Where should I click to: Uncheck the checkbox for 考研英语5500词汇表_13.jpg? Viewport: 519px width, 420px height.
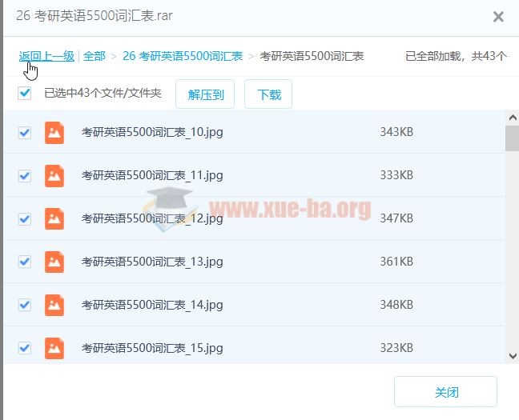[x=25, y=262]
